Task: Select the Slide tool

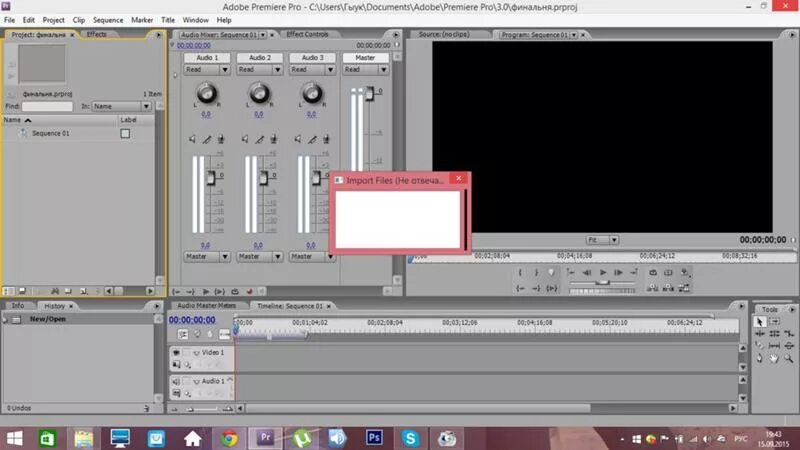Action: 789,346
